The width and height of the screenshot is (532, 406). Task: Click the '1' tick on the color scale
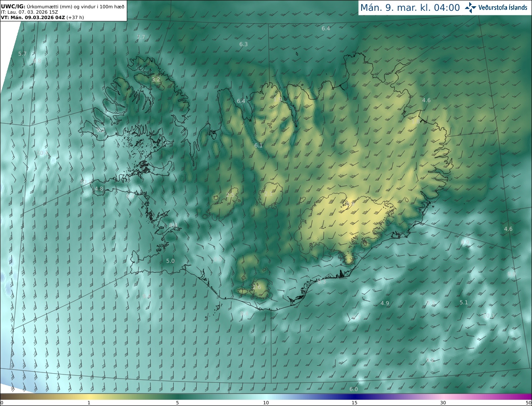pyautogui.click(x=89, y=403)
